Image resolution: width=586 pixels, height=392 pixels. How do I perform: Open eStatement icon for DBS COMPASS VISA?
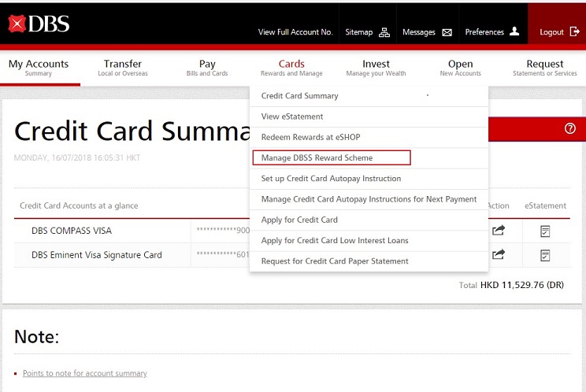(545, 231)
